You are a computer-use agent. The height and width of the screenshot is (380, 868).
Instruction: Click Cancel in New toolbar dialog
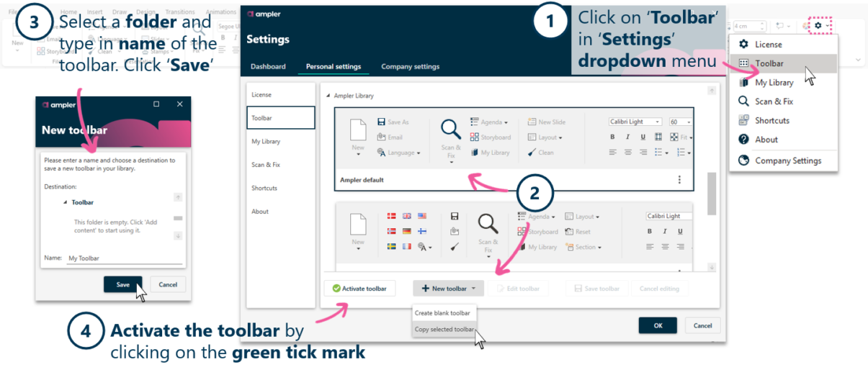[x=168, y=284]
